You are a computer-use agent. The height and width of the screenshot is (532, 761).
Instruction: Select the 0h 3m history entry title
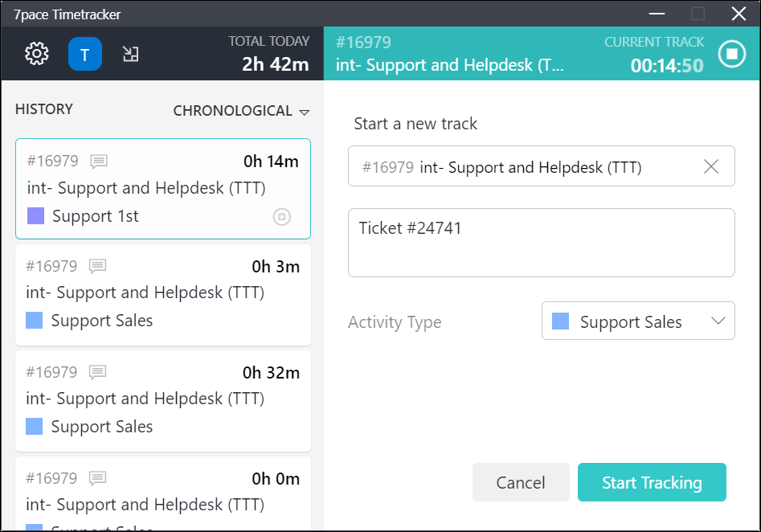145,293
